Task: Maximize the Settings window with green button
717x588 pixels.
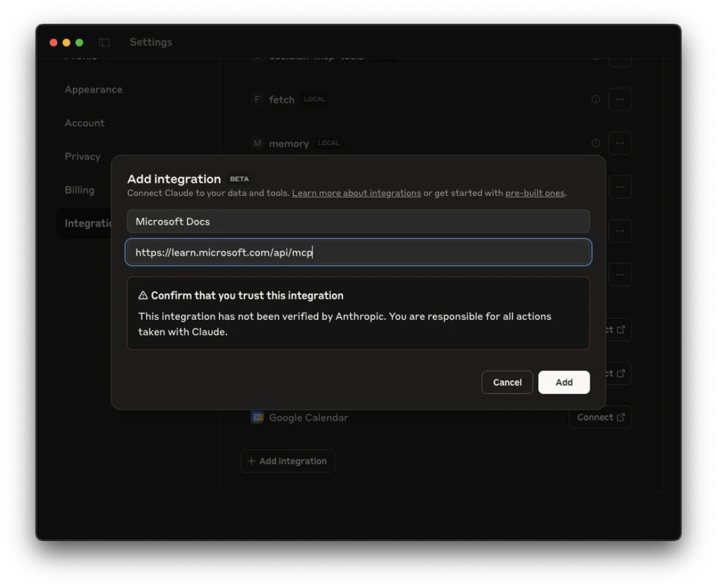Action: (79, 43)
